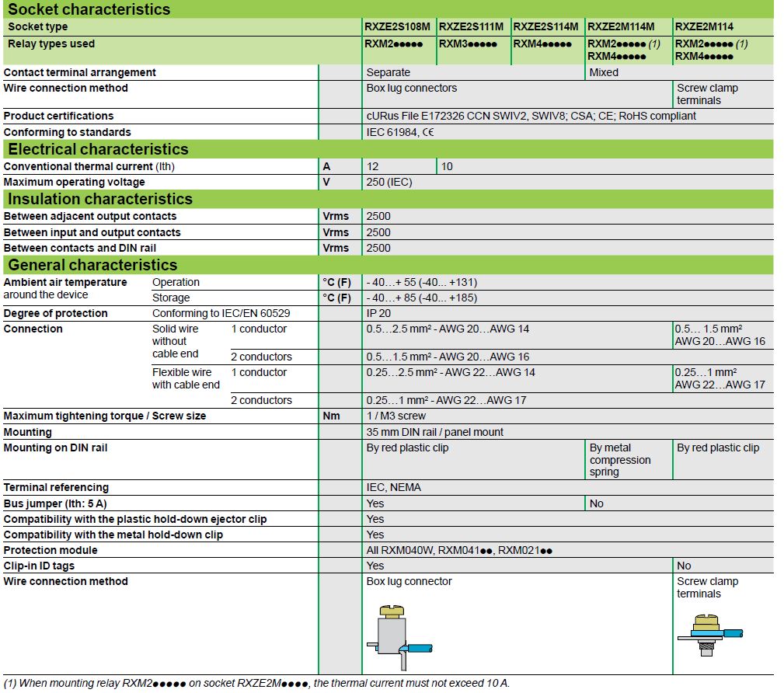This screenshot has height=693, width=784.
Task: Click the footnote about RXM2 thermal current
Action: tap(256, 683)
